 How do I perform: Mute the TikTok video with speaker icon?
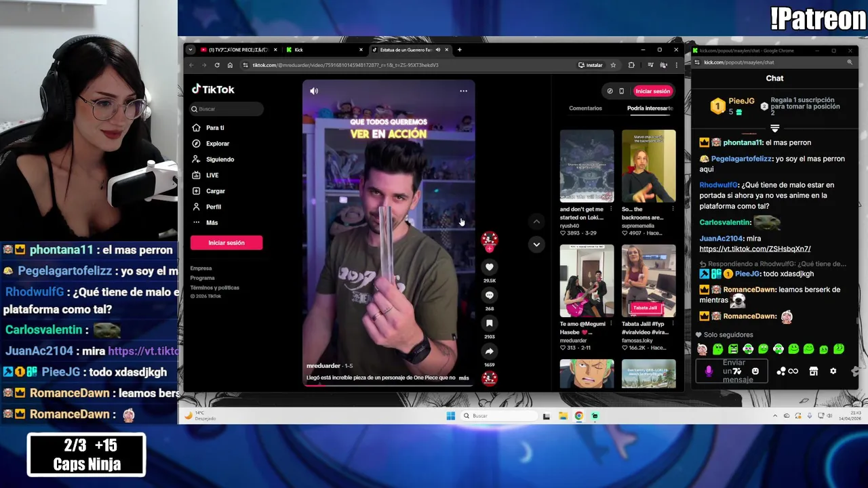point(314,91)
